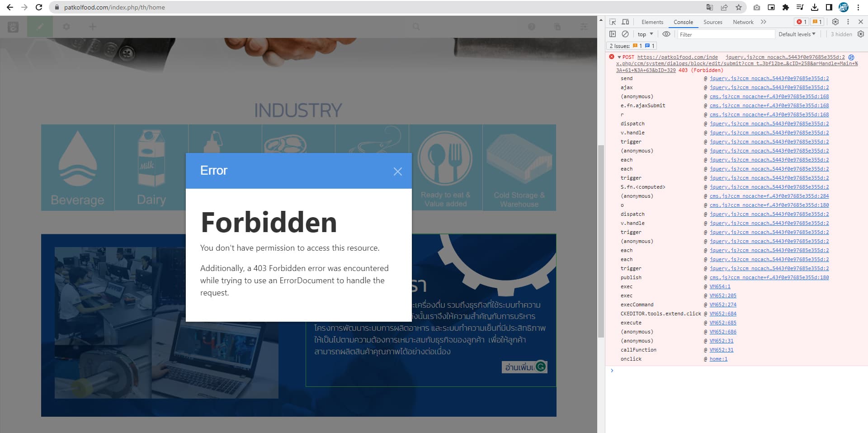
Task: Click the console prompt input line
Action: coord(739,371)
